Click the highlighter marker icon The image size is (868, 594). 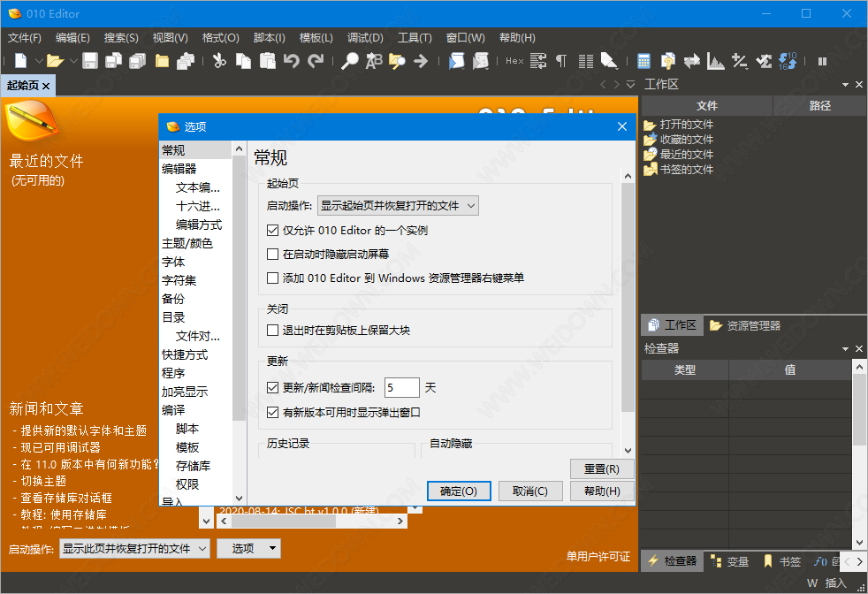click(609, 60)
